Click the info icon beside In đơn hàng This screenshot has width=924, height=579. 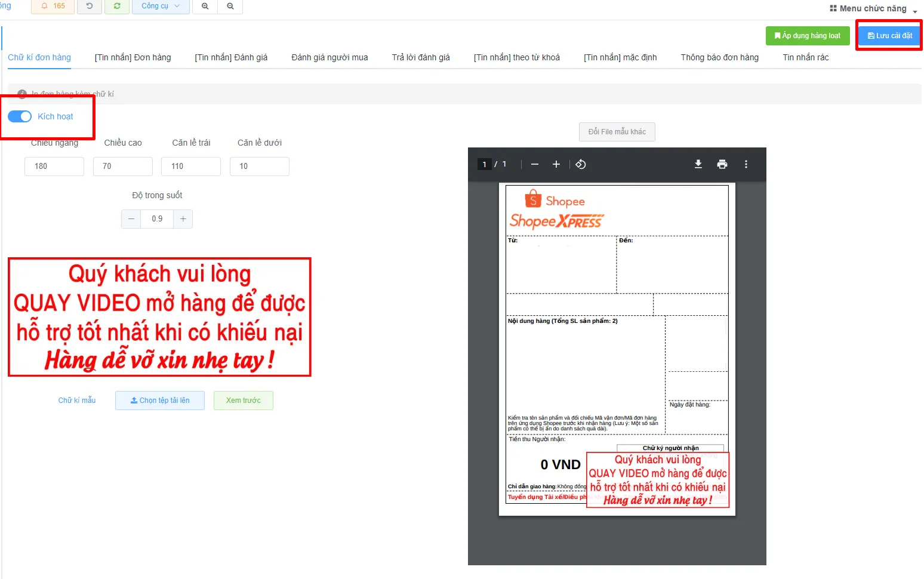pos(22,94)
